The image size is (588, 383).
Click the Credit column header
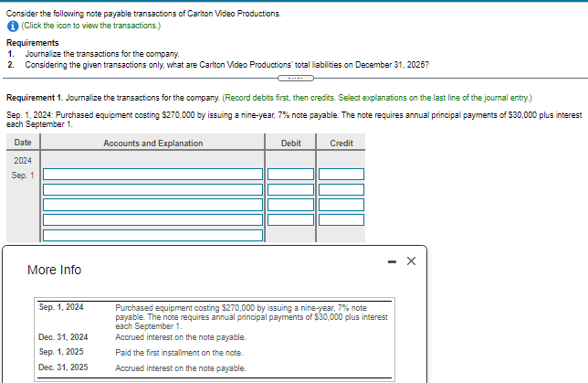[x=341, y=144]
